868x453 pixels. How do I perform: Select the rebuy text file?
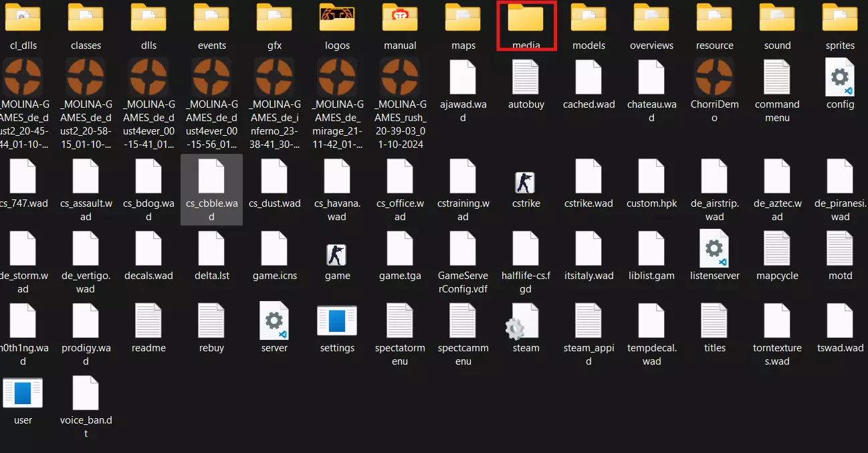[211, 327]
